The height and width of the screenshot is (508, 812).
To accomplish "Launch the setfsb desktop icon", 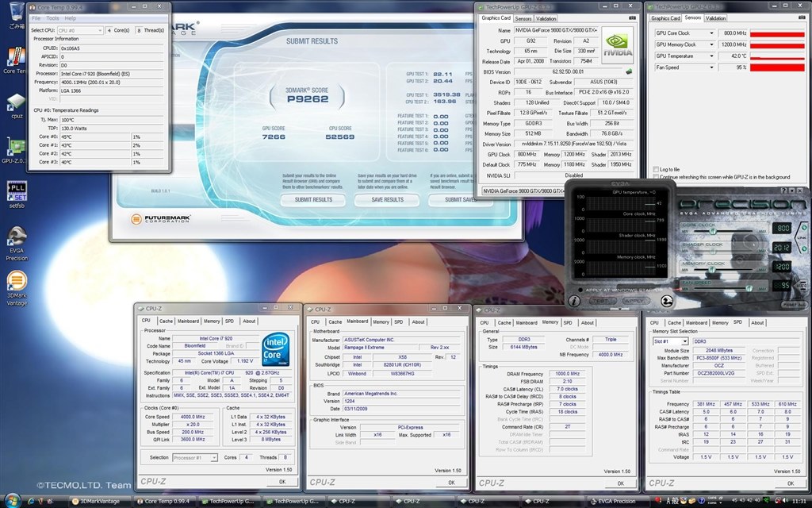I will tap(17, 195).
